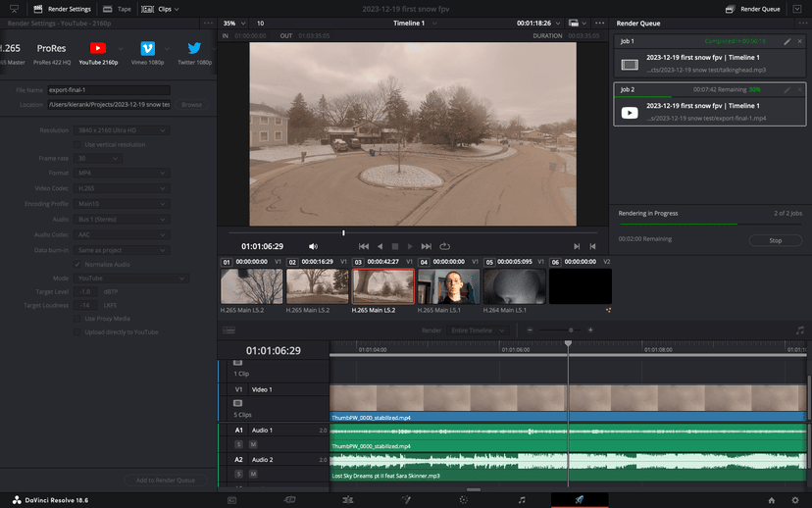Open the Fairlight page music note icon

pos(522,499)
